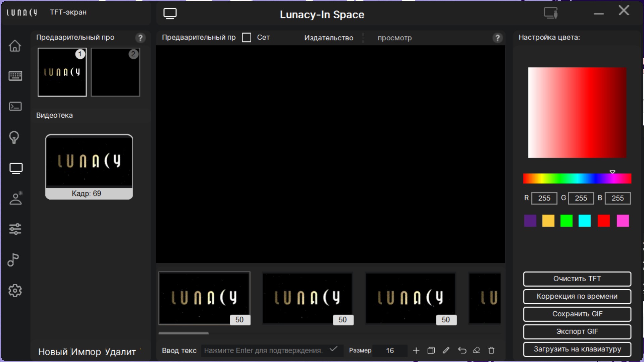The width and height of the screenshot is (644, 362).
Task: Add a new frame with plus icon
Action: (416, 351)
